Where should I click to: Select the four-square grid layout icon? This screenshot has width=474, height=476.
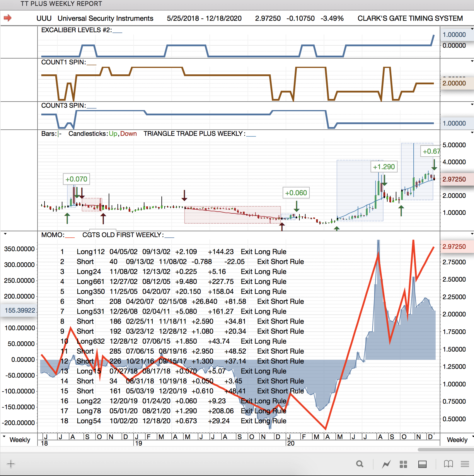point(403,464)
